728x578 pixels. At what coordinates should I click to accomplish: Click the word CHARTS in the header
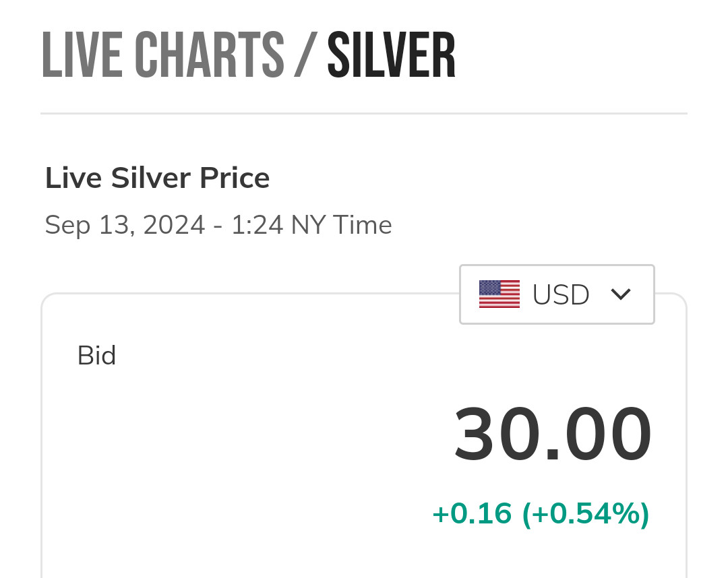pos(209,55)
